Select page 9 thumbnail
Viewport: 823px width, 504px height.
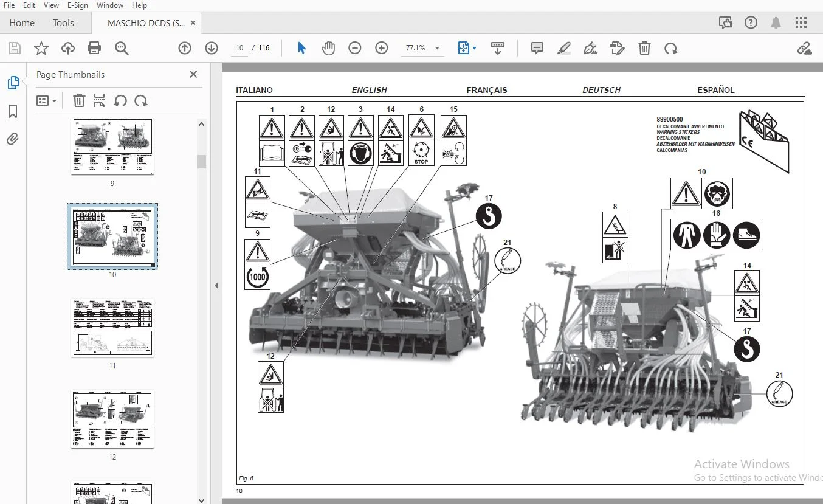click(112, 147)
